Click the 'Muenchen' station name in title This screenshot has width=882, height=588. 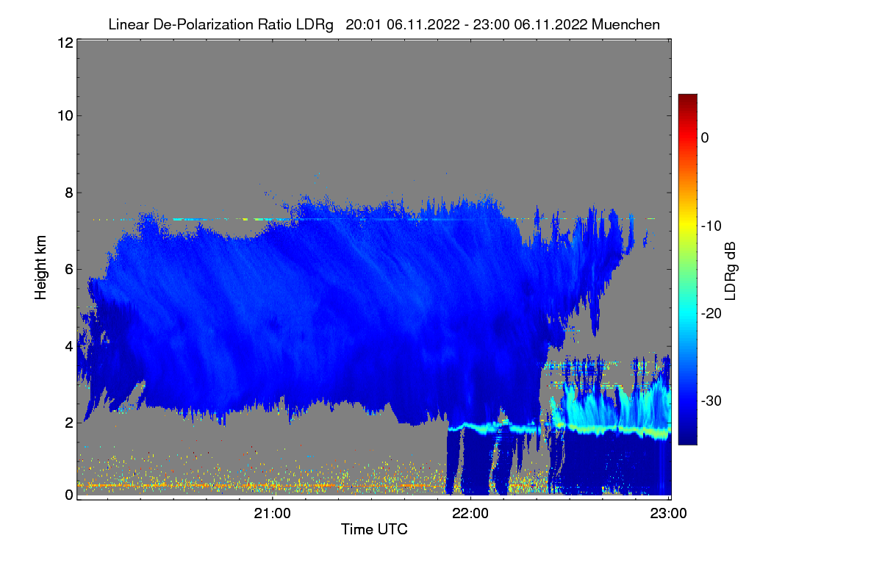point(625,25)
